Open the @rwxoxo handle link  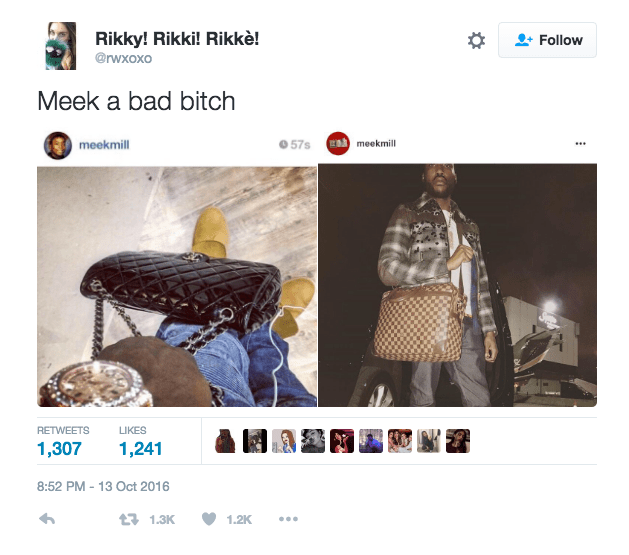tap(123, 58)
